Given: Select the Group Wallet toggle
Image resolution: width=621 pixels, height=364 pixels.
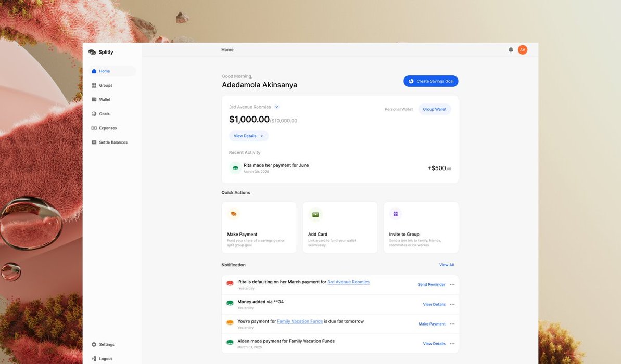Looking at the screenshot, I should [435, 109].
